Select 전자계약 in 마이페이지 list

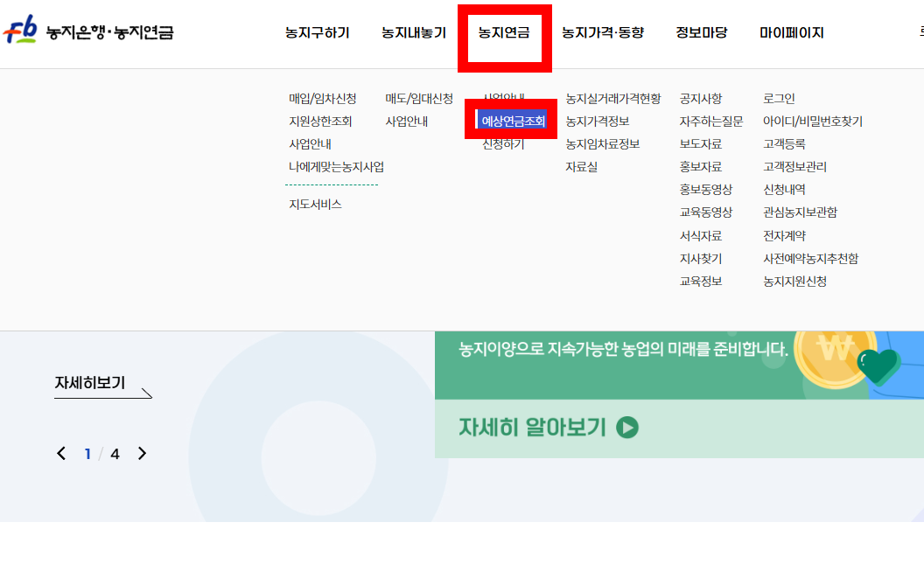784,235
